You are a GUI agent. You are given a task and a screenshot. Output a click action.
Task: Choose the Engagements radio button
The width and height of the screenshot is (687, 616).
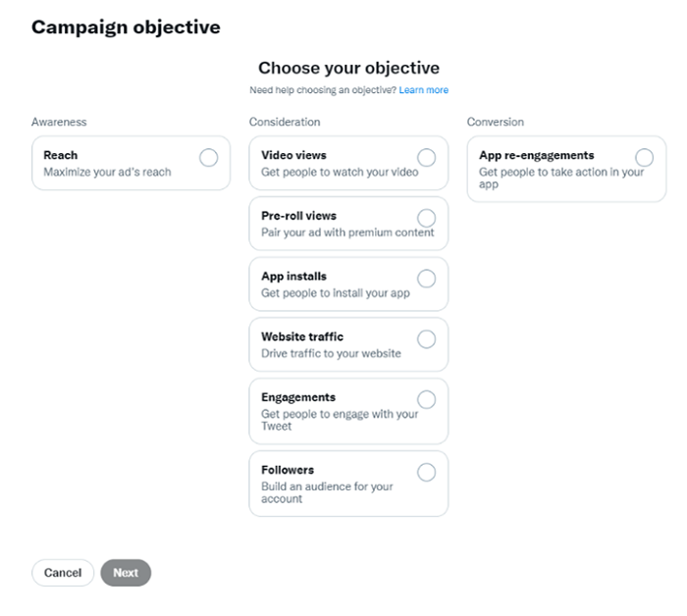click(x=427, y=399)
